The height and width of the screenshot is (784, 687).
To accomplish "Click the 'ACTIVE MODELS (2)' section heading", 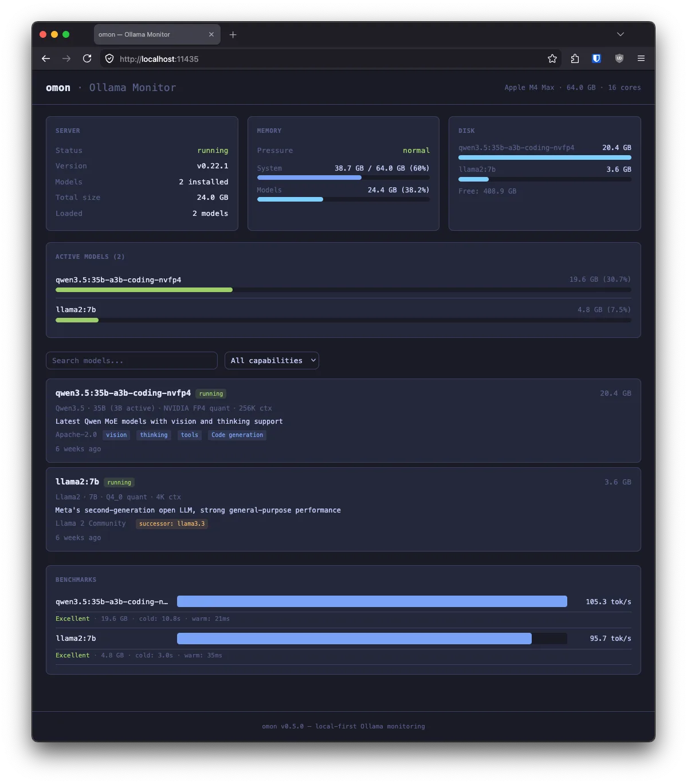I will click(x=90, y=257).
